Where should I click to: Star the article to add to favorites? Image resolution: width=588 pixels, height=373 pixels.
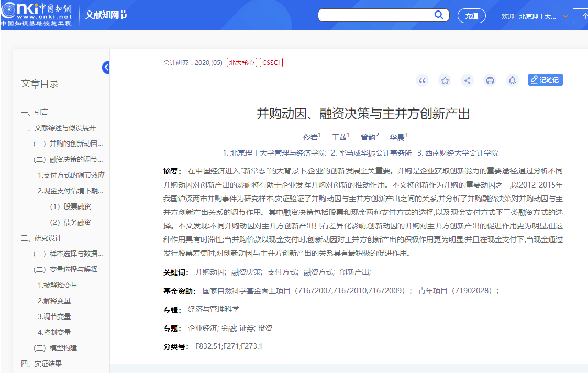[445, 80]
